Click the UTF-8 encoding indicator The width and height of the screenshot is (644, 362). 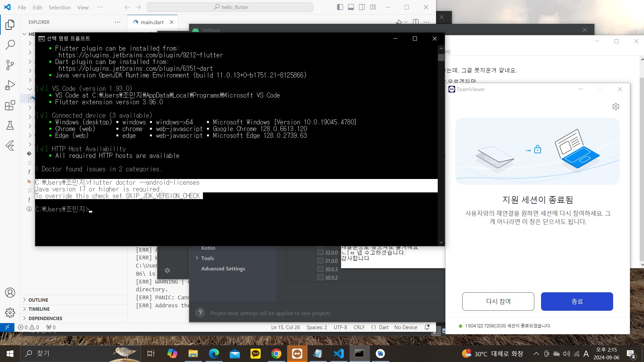point(340,327)
